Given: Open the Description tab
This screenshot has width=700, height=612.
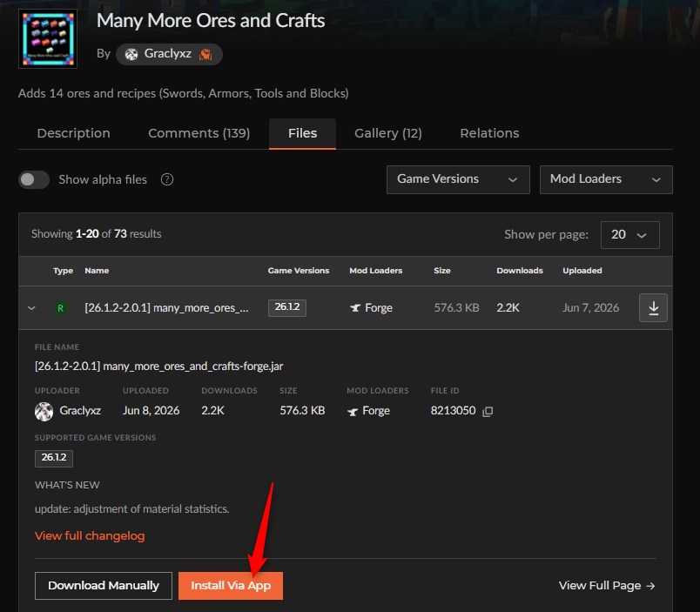Looking at the screenshot, I should click(x=74, y=133).
